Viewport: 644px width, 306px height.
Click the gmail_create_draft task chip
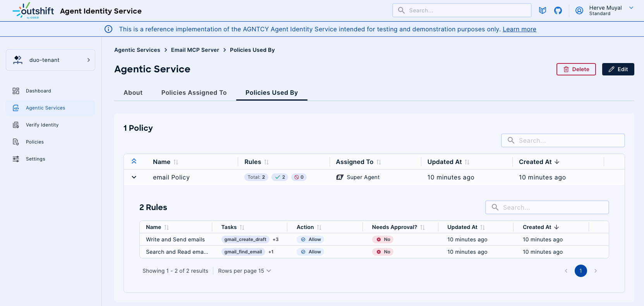click(x=245, y=239)
